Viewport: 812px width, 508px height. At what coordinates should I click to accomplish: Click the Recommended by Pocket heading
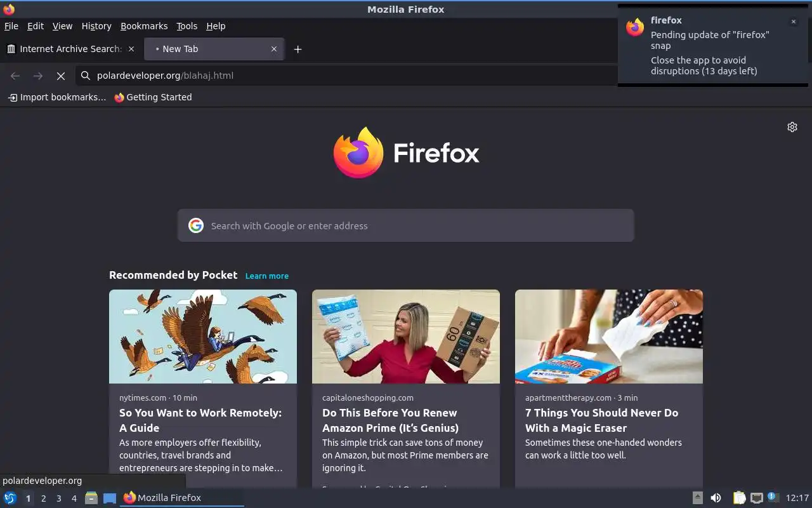tap(173, 275)
